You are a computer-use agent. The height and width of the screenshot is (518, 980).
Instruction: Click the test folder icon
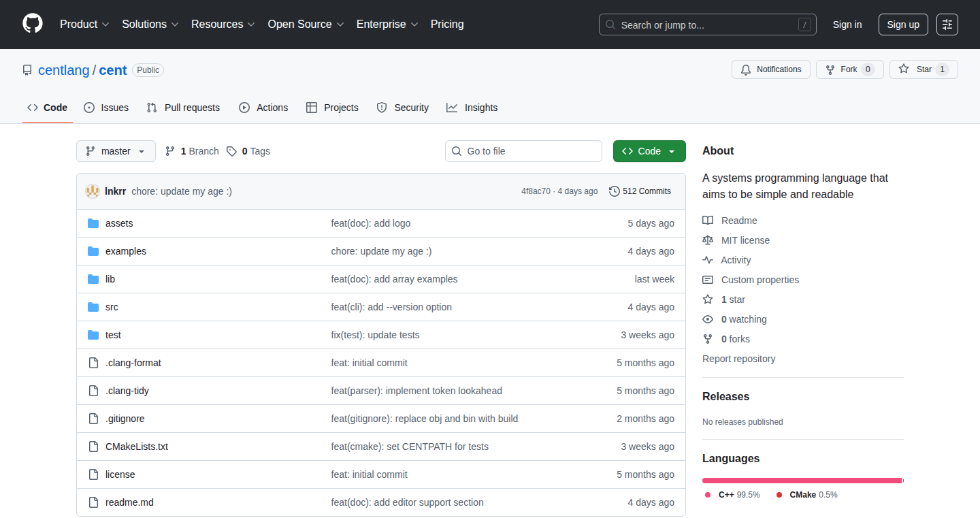click(x=93, y=335)
